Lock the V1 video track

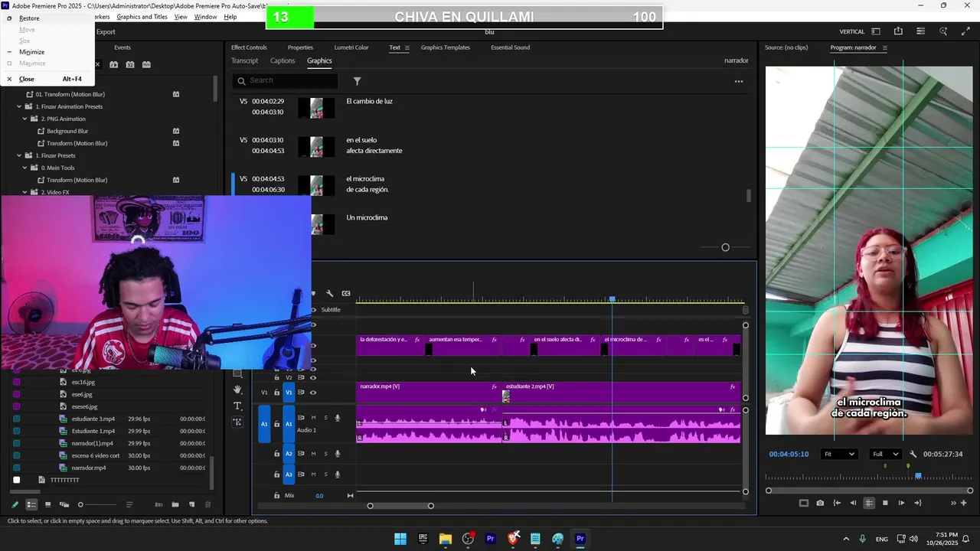click(277, 392)
